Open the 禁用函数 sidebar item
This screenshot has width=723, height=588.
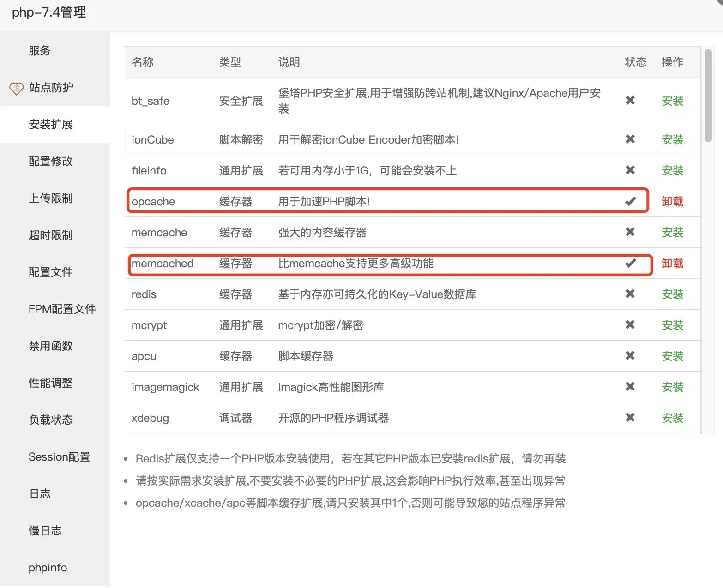[55, 346]
